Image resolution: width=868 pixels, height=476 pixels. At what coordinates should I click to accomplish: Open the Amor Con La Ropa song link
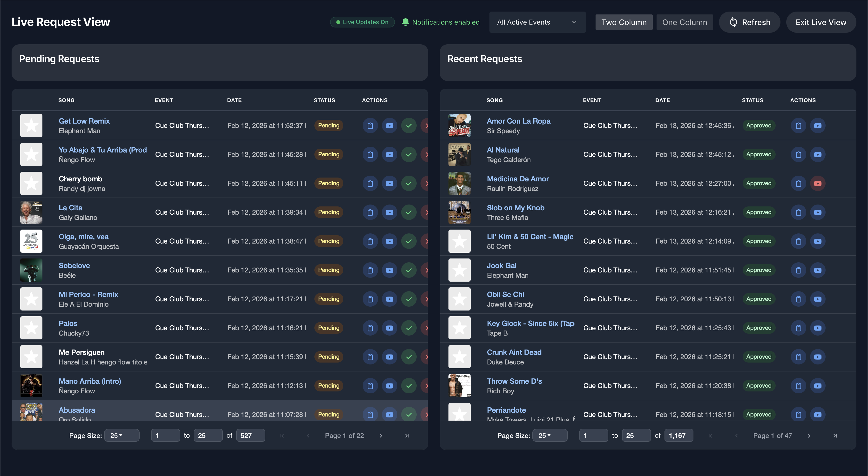tap(518, 121)
